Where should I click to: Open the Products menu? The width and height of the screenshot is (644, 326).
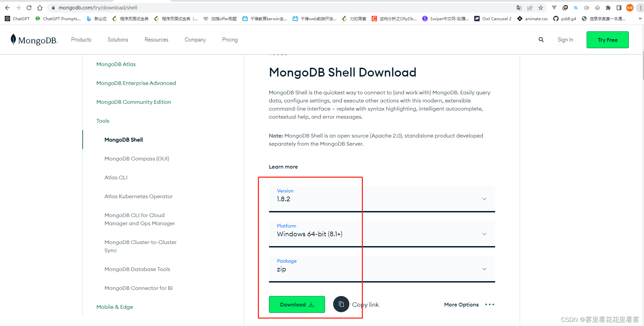coord(81,39)
